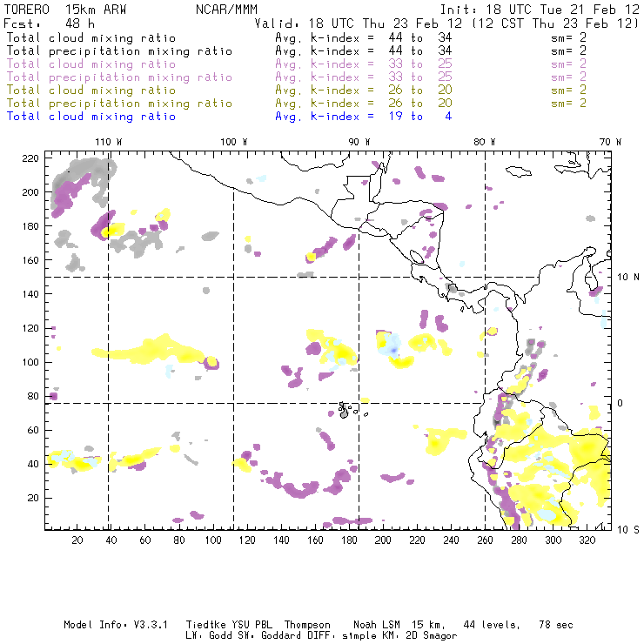
Task: Click the '90 W' longitude label
Action: coord(359,142)
